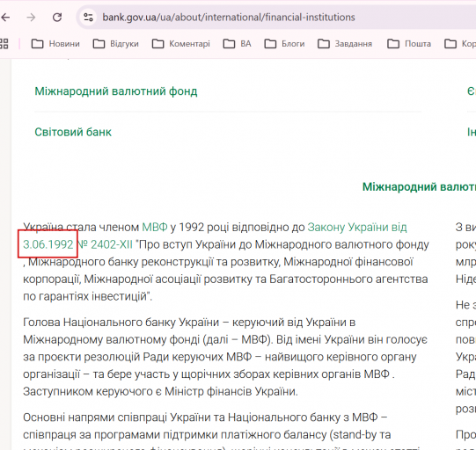This screenshot has width=476, height=450.
Task: Click the text 'Голова Національного банку України'
Action: [x=121, y=322]
